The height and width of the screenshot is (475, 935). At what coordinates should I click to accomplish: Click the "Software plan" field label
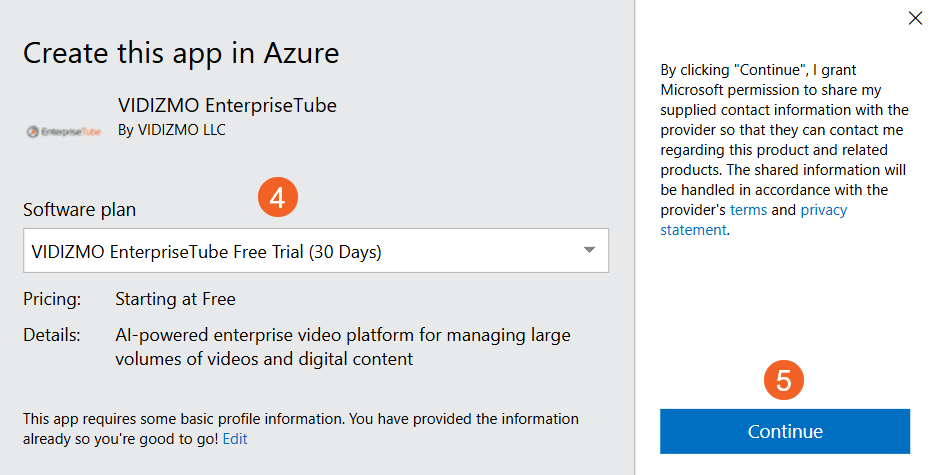click(80, 210)
